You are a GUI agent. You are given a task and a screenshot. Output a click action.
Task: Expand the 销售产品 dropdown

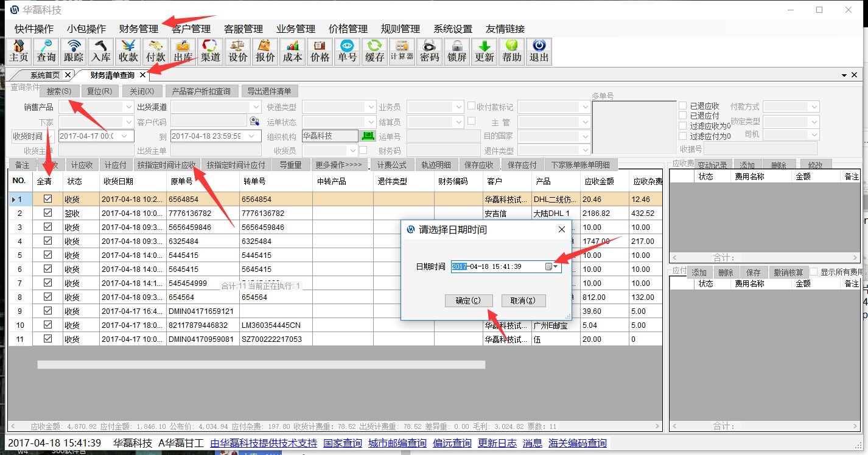click(128, 107)
